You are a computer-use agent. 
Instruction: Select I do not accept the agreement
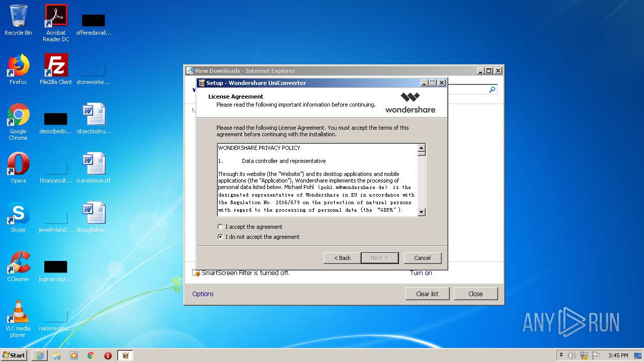coord(259,237)
